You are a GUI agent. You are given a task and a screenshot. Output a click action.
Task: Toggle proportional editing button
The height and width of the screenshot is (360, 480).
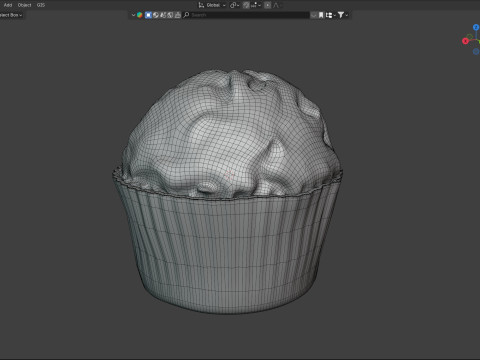click(267, 5)
